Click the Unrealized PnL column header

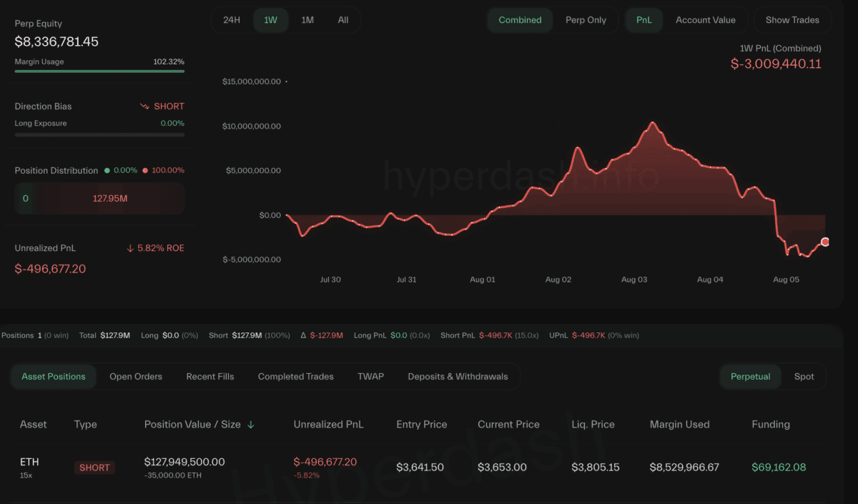tap(328, 424)
